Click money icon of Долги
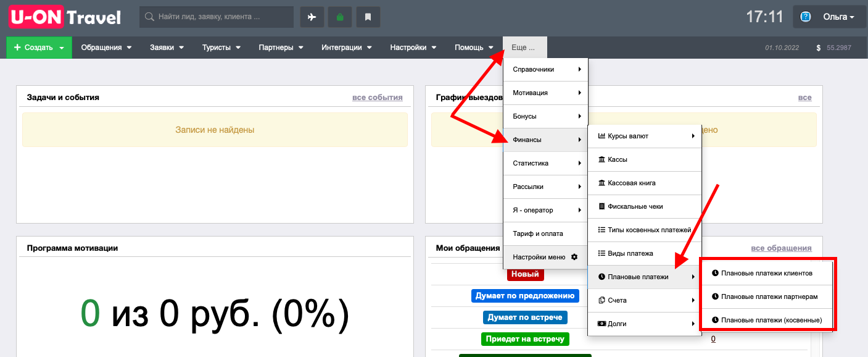 (x=602, y=324)
